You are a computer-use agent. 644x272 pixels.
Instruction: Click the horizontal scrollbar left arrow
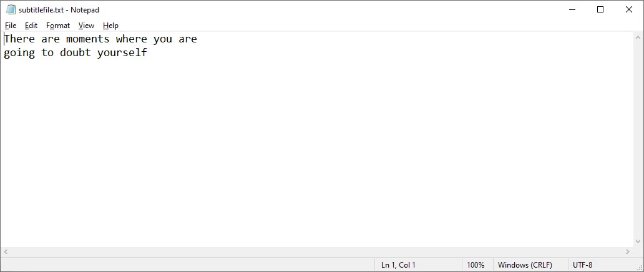(6, 252)
